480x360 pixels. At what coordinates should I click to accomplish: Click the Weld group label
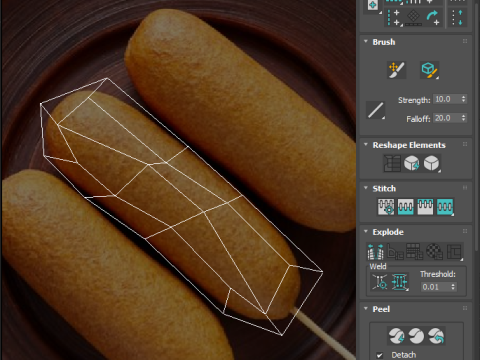pos(378,266)
